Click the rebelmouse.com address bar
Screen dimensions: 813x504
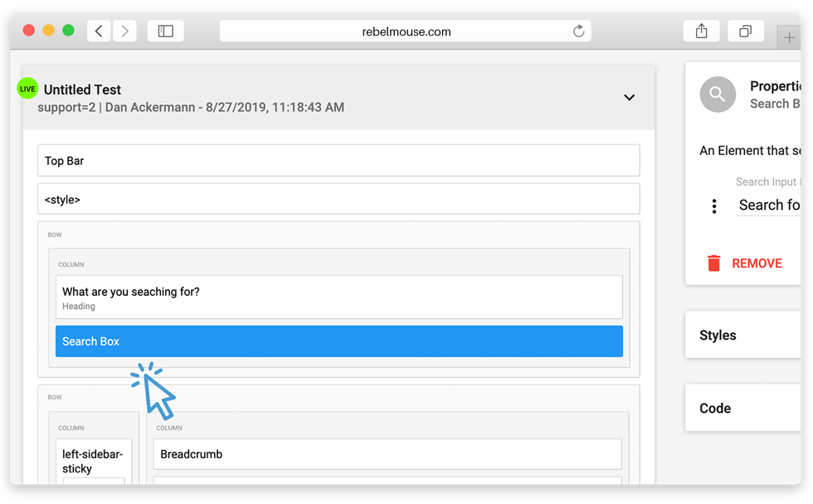pyautogui.click(x=405, y=31)
